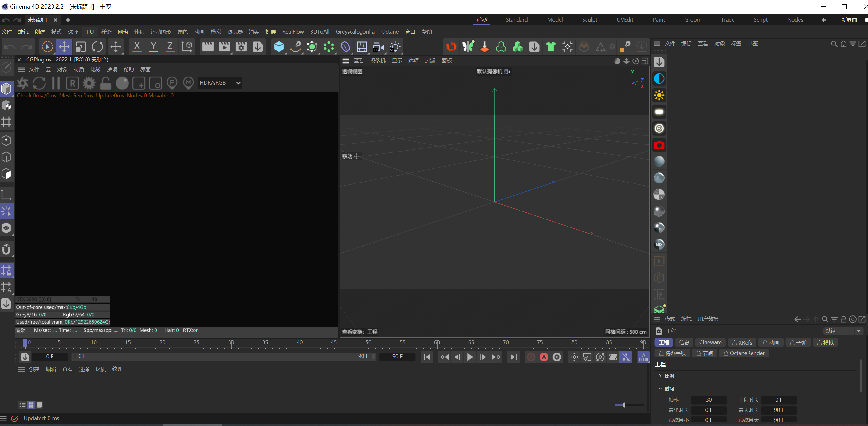Open material manager hamburger menu

coord(21,369)
